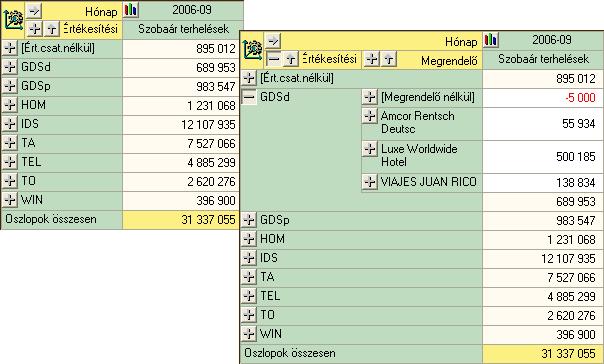
Task: Select the 31 337 055 total in right table
Action: point(543,353)
